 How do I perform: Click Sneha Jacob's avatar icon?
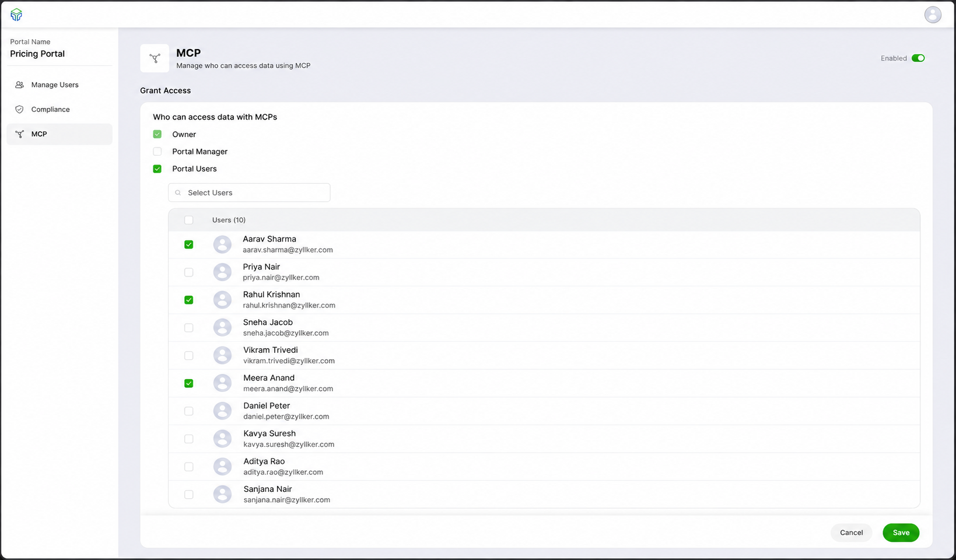(x=222, y=327)
